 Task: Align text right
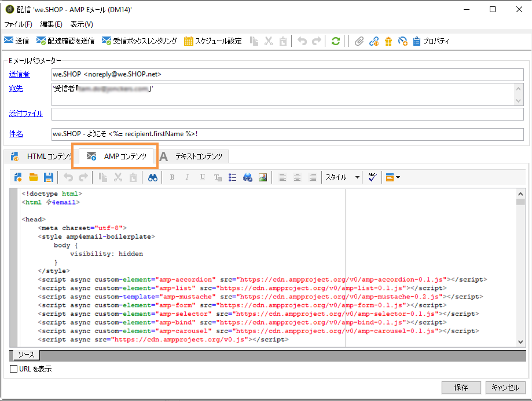pos(313,177)
